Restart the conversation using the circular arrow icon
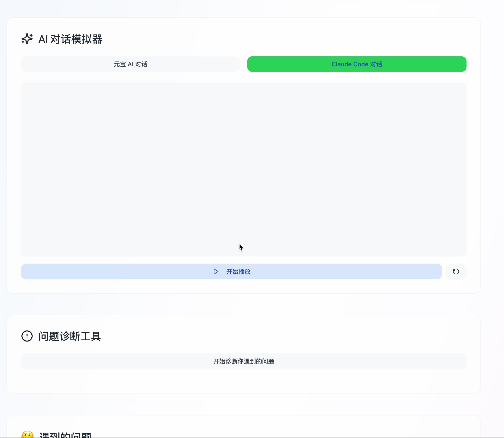This screenshot has width=504, height=438. click(456, 272)
